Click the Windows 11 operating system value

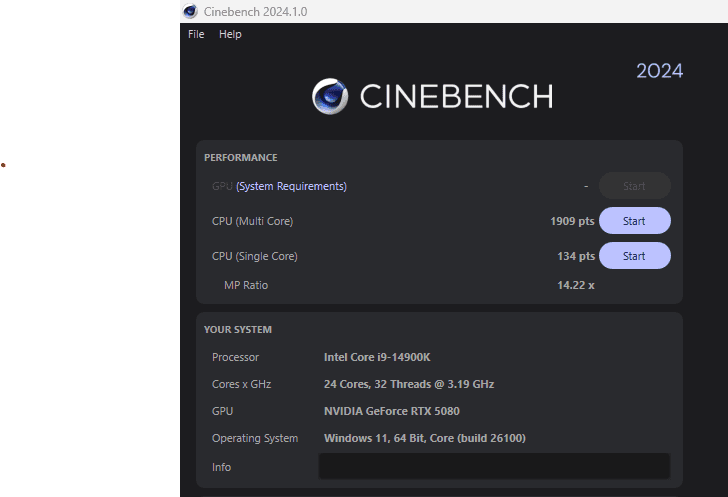[x=425, y=438]
